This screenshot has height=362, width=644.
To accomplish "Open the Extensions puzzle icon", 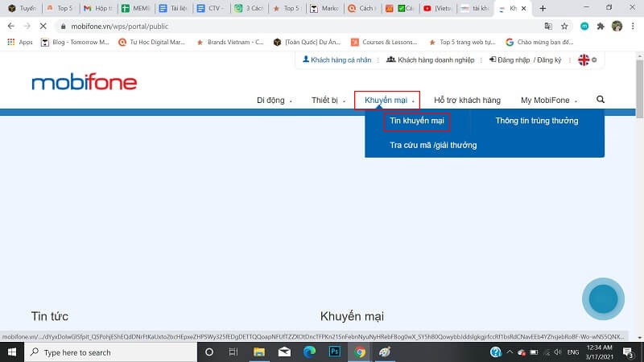I will (601, 27).
